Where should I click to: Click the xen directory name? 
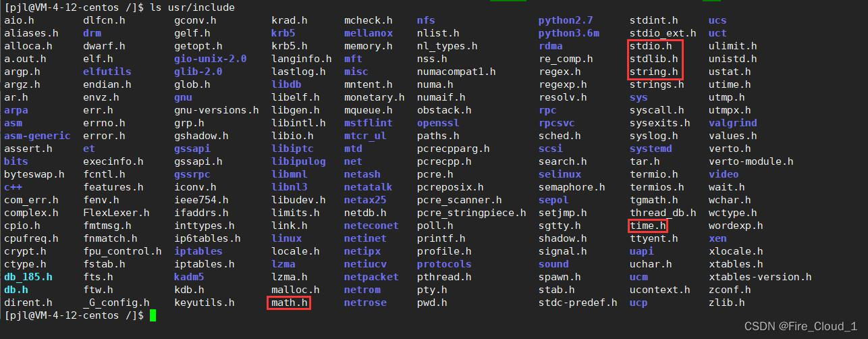(717, 238)
